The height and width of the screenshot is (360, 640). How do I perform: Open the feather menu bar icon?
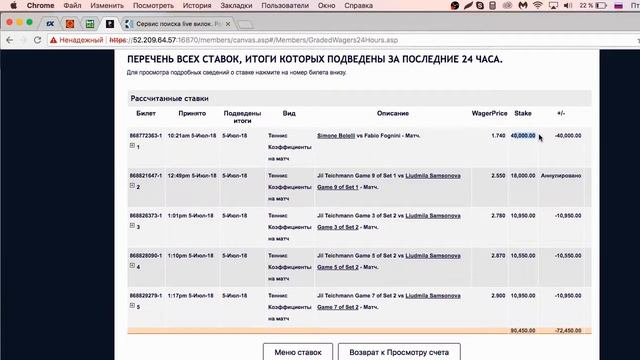[x=468, y=5]
